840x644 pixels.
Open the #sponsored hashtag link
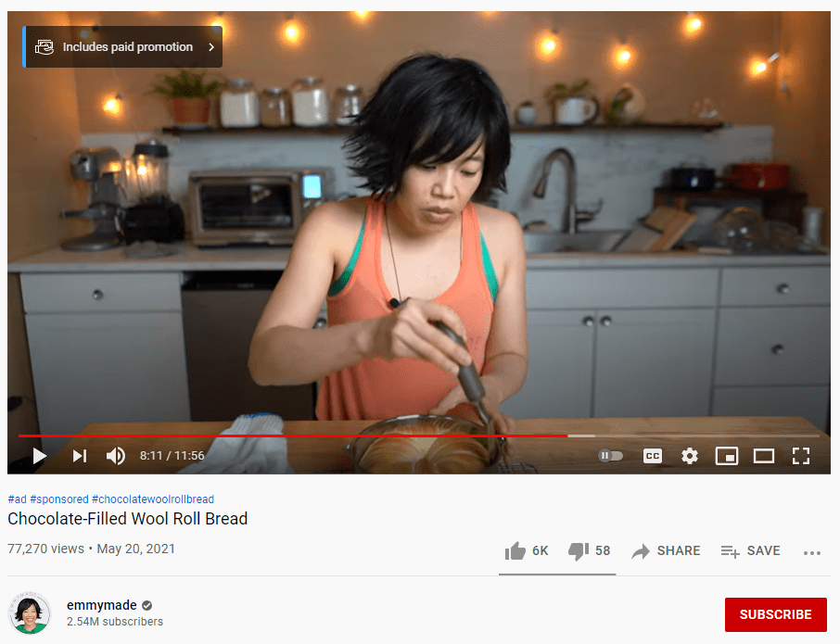[x=59, y=499]
